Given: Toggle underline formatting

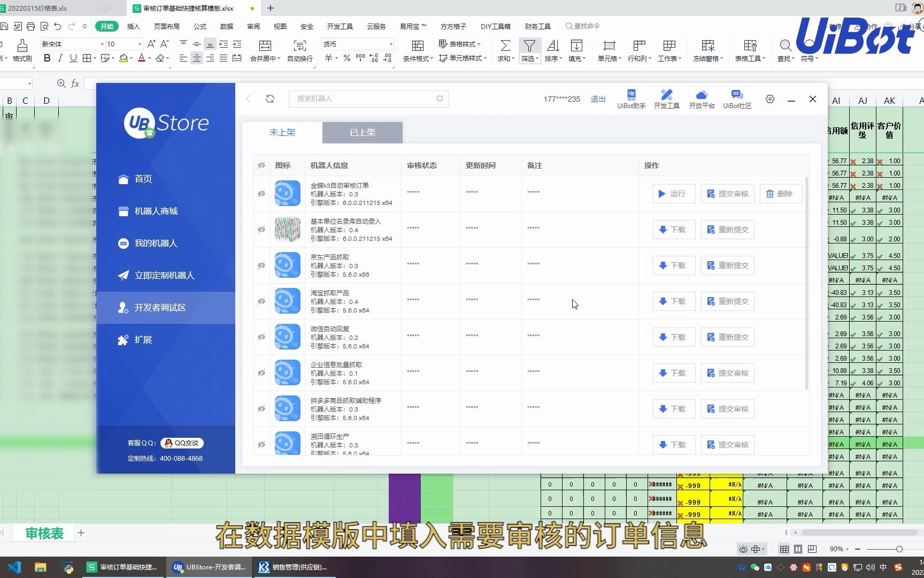Looking at the screenshot, I should click(73, 58).
